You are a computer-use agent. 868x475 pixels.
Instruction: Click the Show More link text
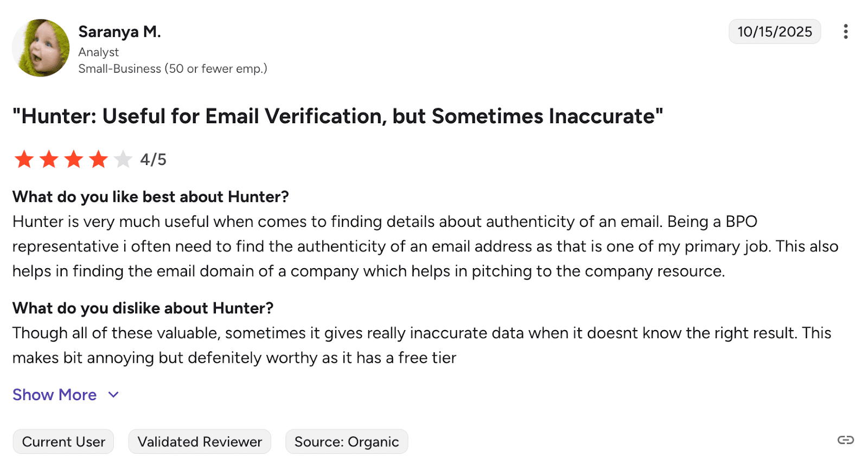54,395
